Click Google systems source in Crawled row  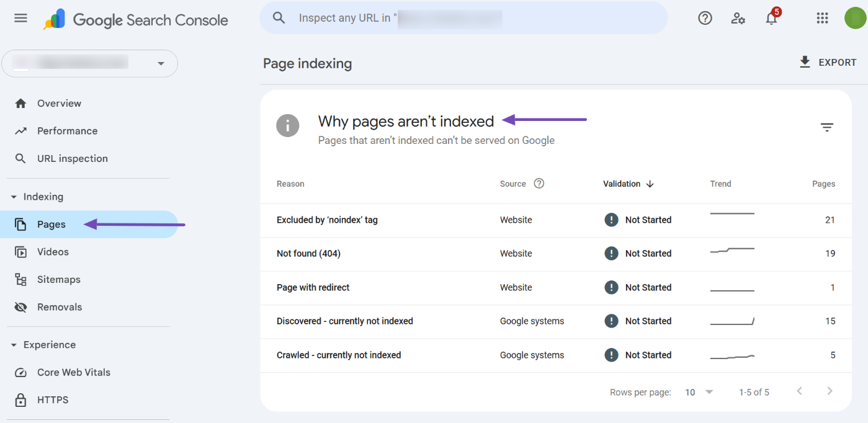(532, 355)
